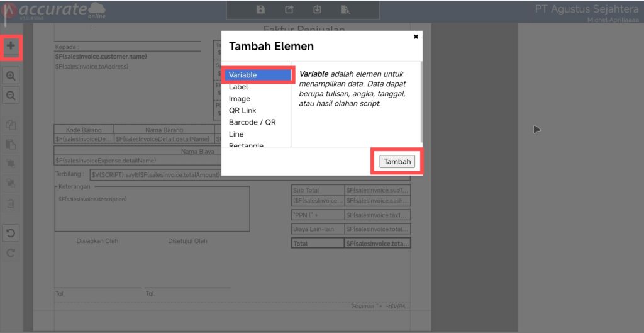This screenshot has width=644, height=333.
Task: Close the Tambah Elemen dialog
Action: [416, 37]
